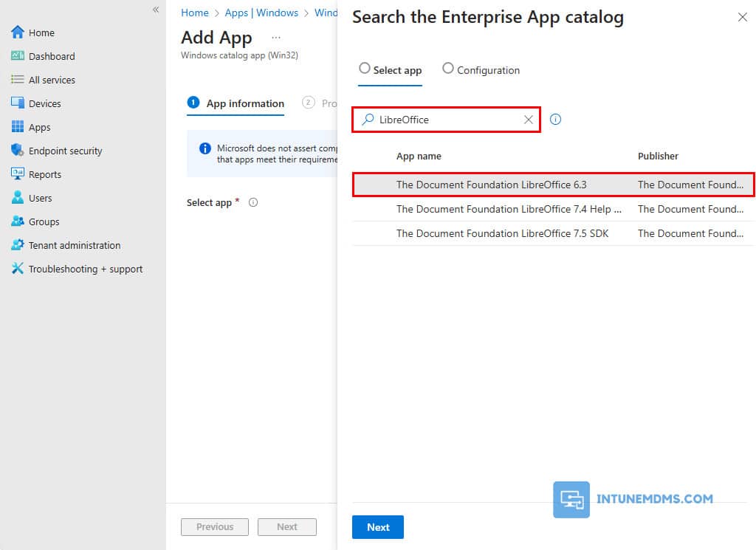Viewport: 756px width, 550px height.
Task: Navigate to Endpoint security in sidebar
Action: tap(65, 151)
